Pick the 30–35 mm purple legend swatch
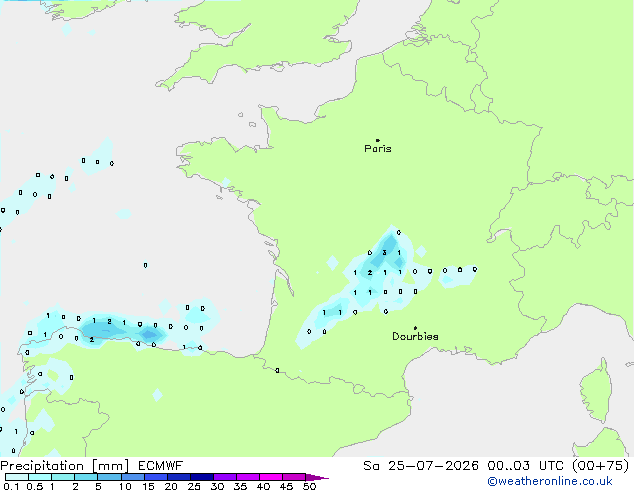Screen dimensions: 634x490 point(224,477)
